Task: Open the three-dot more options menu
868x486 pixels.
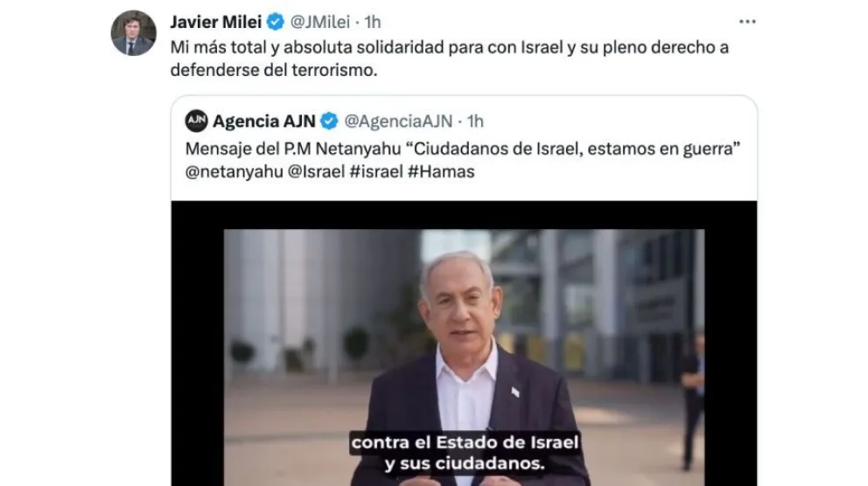Action: tap(747, 22)
